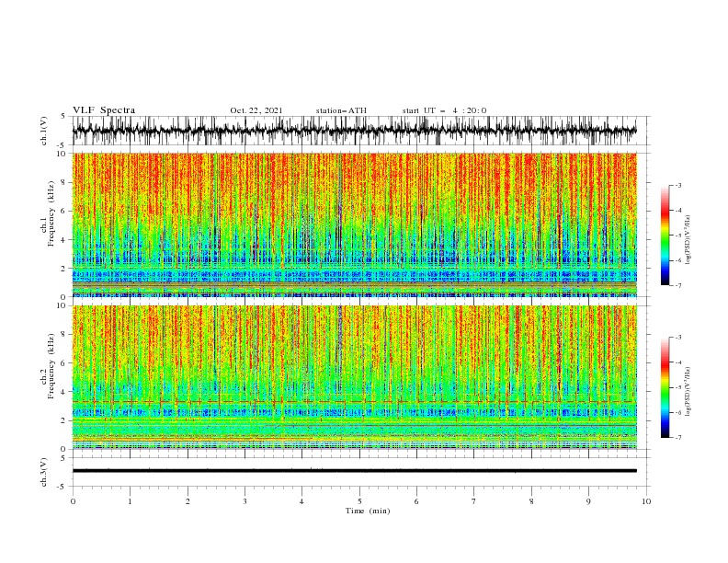The width and height of the screenshot is (728, 563).
Task: Click the ch.1 voltage waveform trace
Action: [x=354, y=131]
